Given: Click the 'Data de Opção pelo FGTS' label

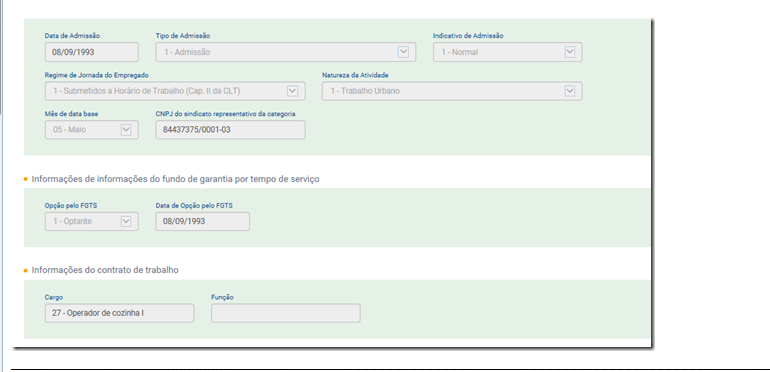Looking at the screenshot, I should (194, 205).
